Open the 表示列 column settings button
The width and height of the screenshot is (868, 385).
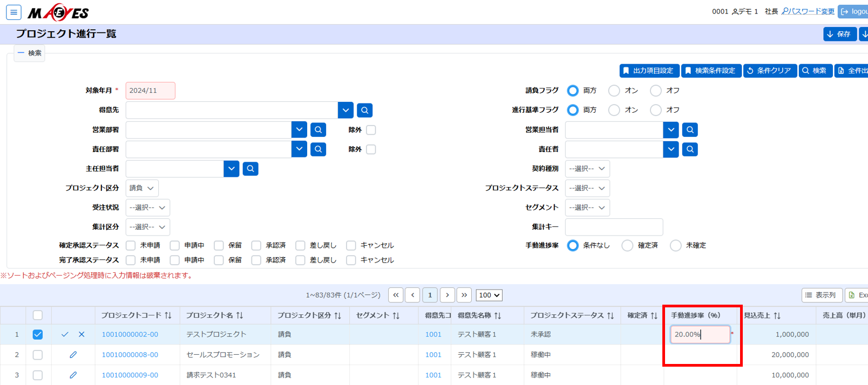[x=822, y=295]
